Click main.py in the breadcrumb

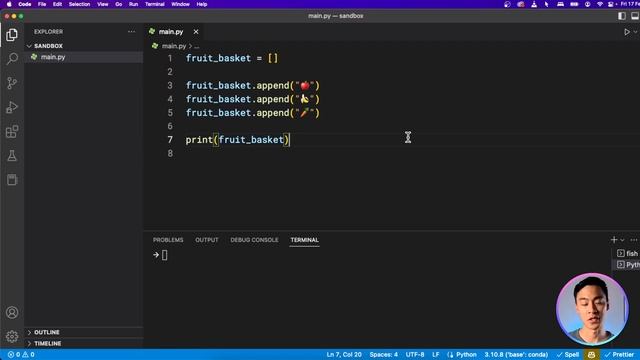point(173,46)
